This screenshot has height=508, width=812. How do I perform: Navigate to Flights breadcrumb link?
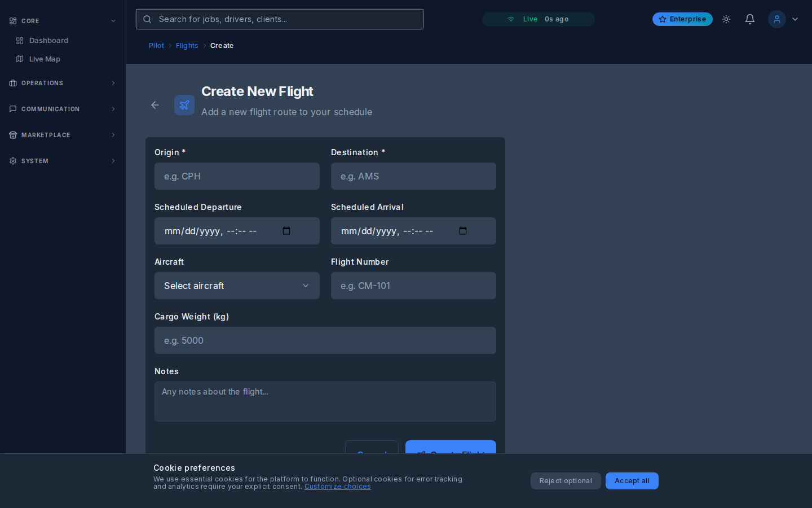(x=187, y=46)
